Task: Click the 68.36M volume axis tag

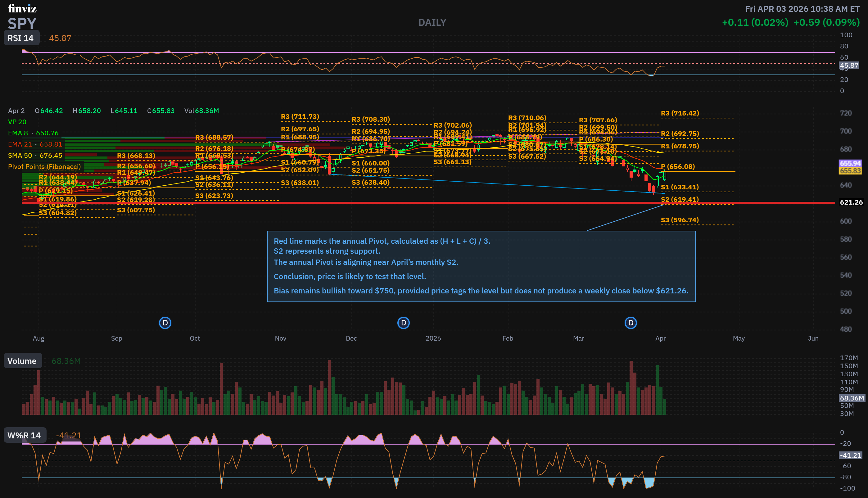Action: click(x=852, y=398)
